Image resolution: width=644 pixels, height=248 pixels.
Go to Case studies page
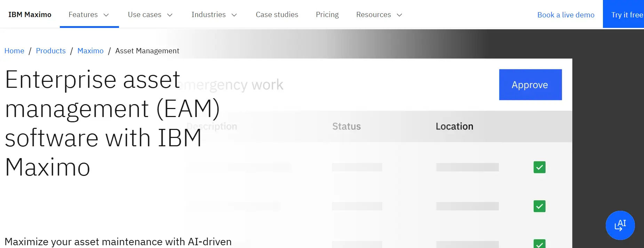(277, 15)
